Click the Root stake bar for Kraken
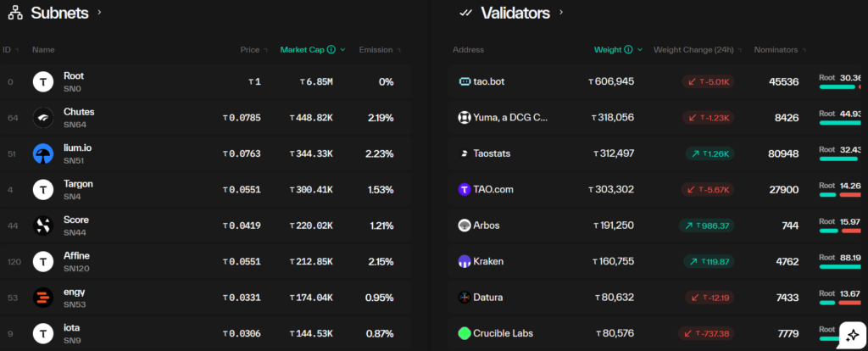 pos(840,267)
